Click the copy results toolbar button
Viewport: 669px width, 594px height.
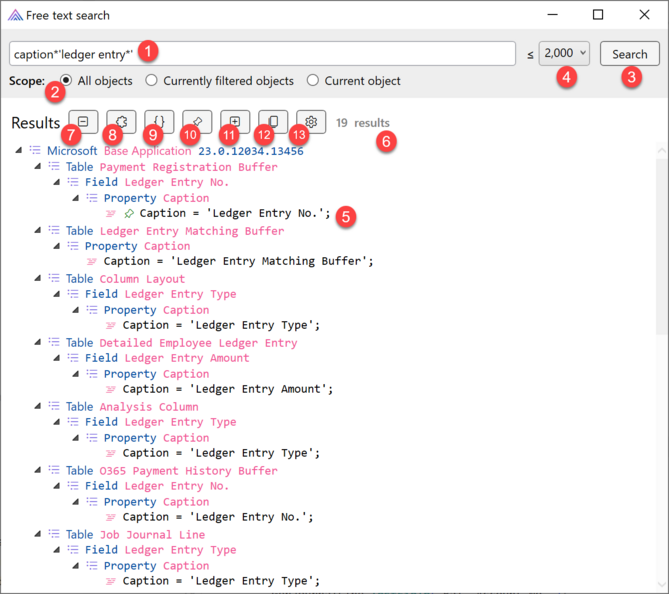coord(273,122)
